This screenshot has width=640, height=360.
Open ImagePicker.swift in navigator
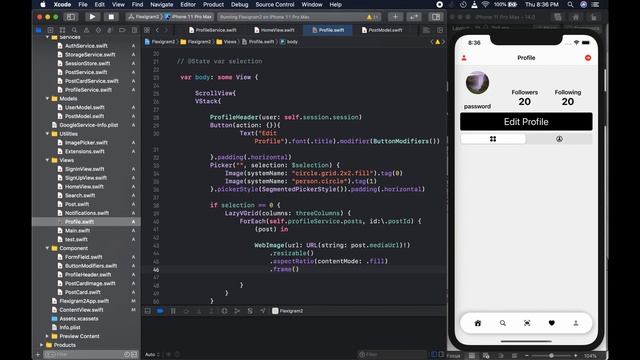86,142
